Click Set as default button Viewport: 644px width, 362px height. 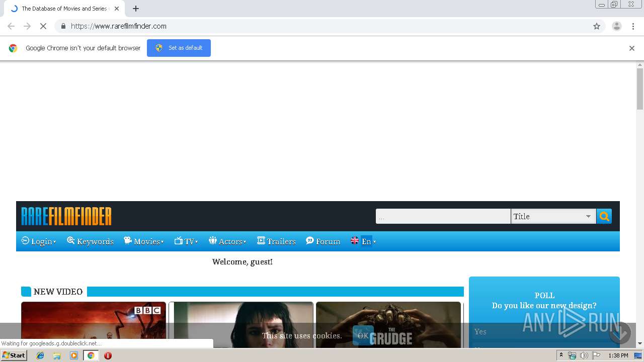(179, 48)
